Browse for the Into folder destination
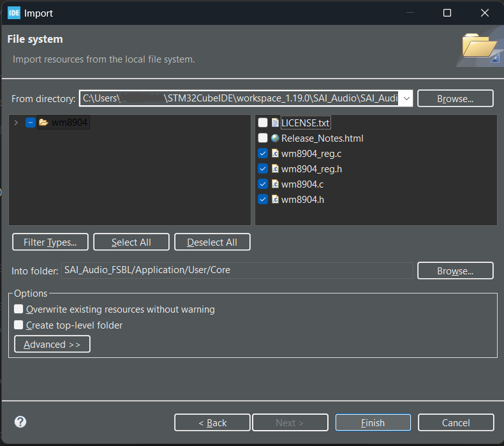Viewport: 504px width, 446px height. coord(456,271)
